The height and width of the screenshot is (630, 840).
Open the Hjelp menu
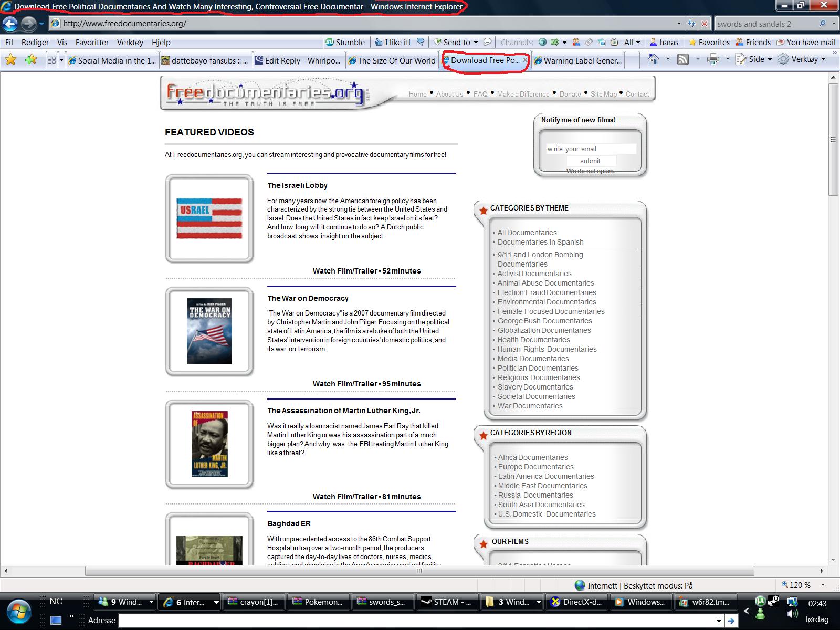click(x=161, y=43)
